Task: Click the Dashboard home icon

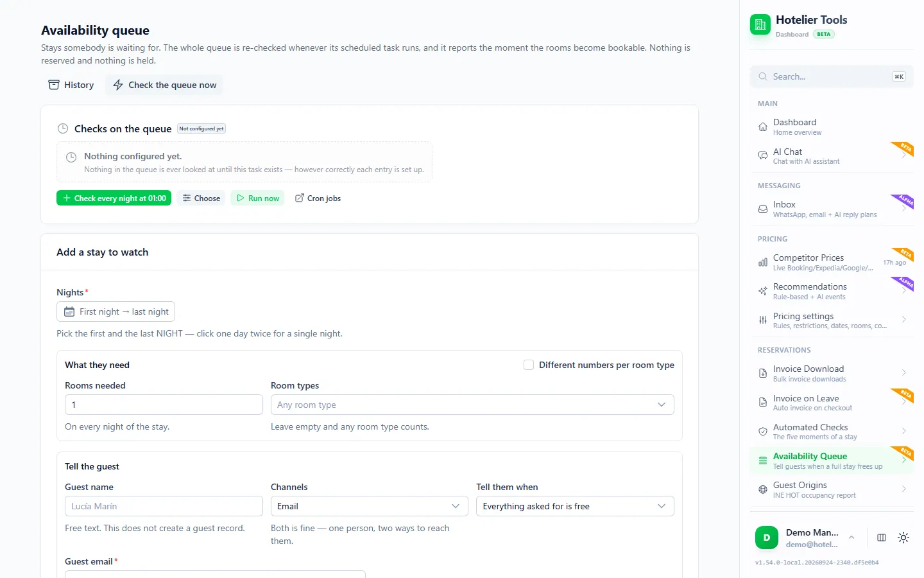Action: coord(763,127)
